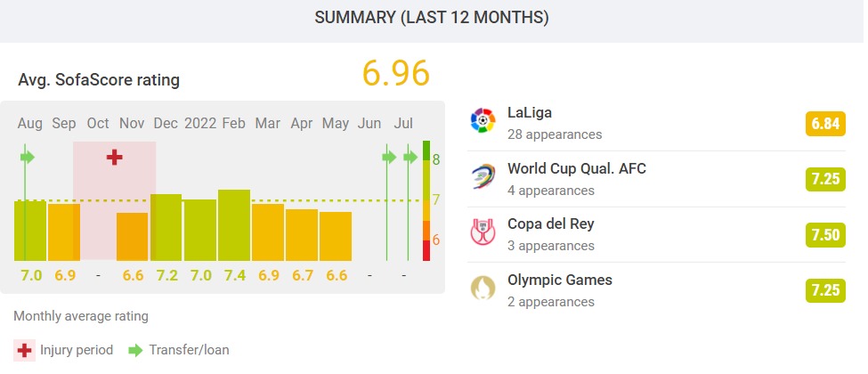Click the LaLiga league logo icon

click(483, 120)
